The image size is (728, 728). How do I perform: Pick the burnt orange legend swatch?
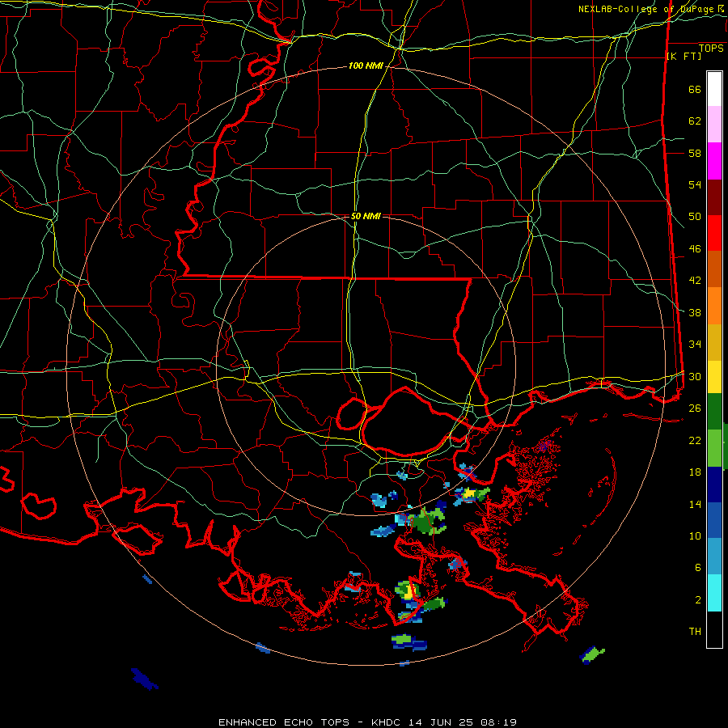714,269
